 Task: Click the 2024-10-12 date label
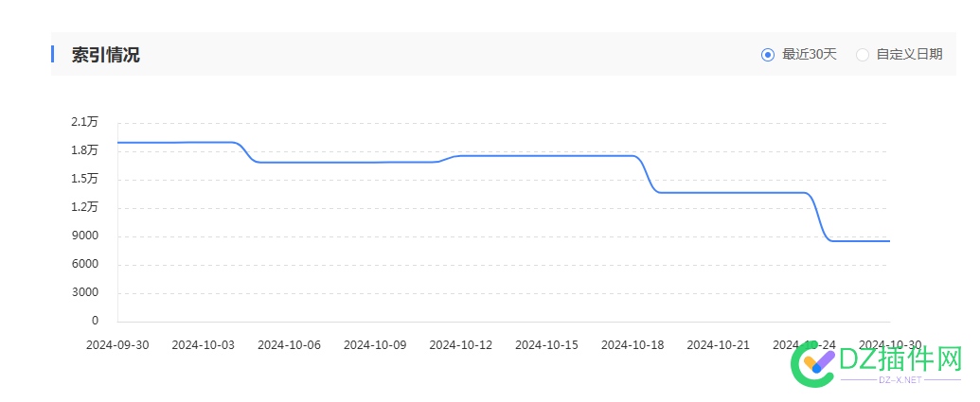461,345
